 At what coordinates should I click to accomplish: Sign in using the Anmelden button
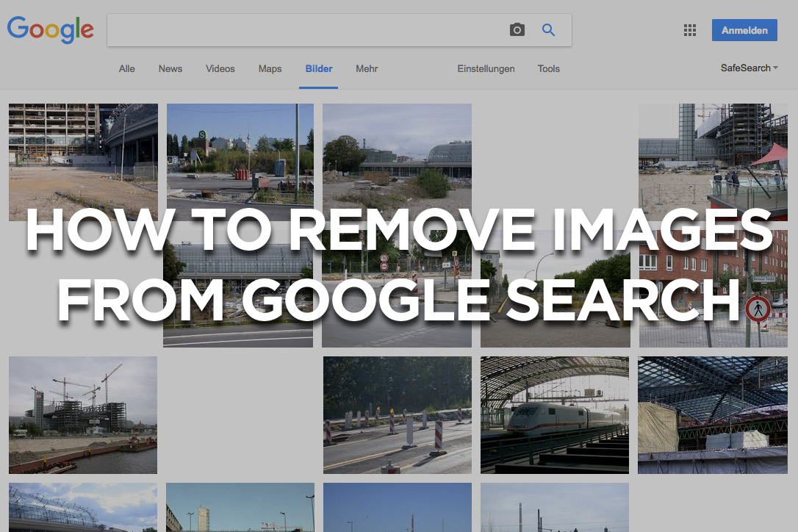click(744, 29)
